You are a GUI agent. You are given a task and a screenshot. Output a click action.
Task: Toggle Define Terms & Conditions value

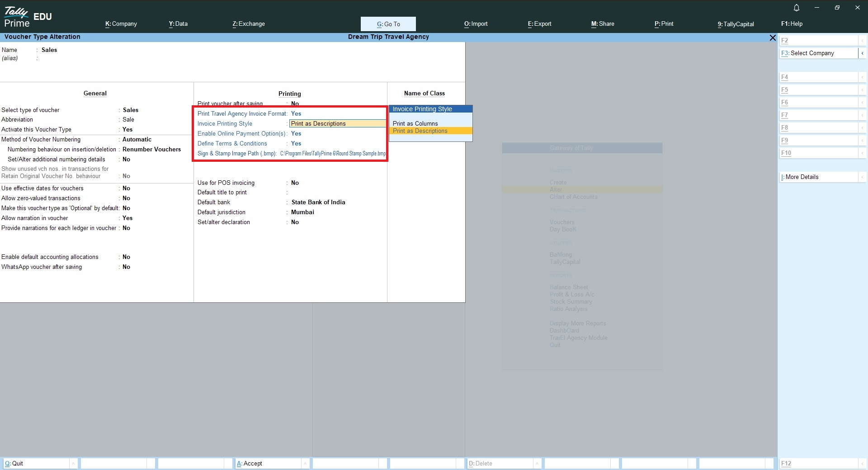[296, 144]
